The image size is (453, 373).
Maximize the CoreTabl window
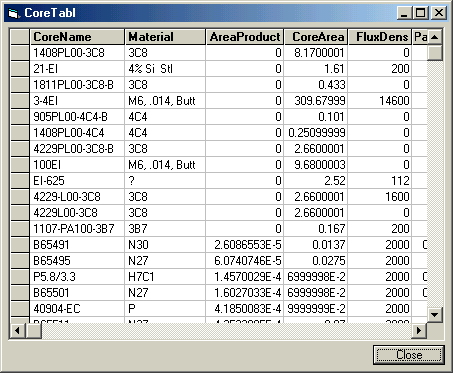(x=421, y=13)
